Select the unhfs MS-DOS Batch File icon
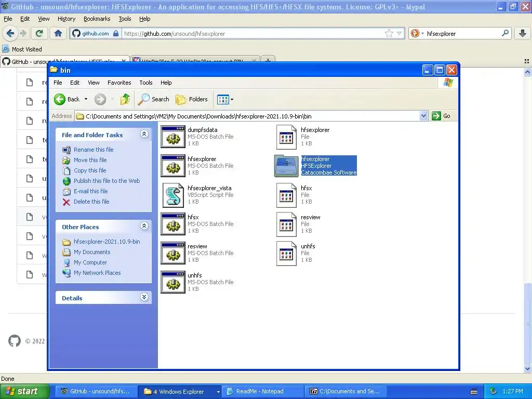The height and width of the screenshot is (399, 532). tap(173, 282)
